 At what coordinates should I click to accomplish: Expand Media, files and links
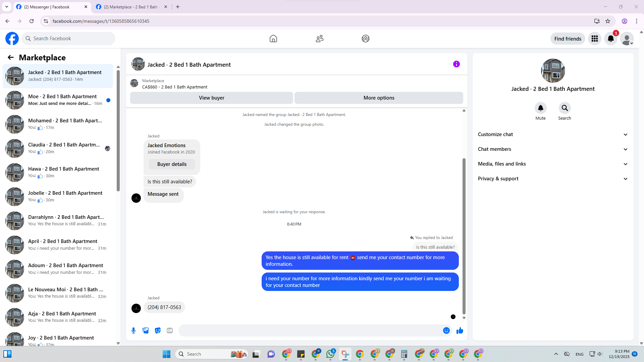coord(552,164)
